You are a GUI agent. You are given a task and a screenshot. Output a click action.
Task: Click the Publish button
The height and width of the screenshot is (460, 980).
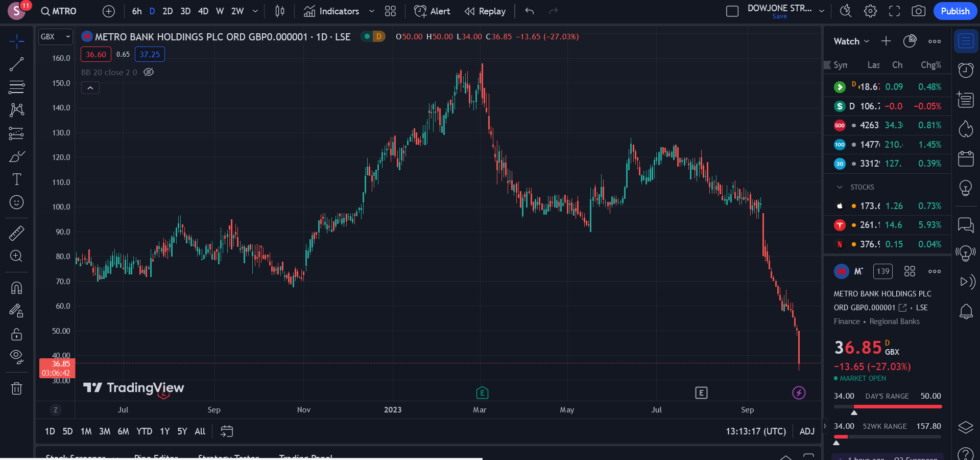(955, 11)
